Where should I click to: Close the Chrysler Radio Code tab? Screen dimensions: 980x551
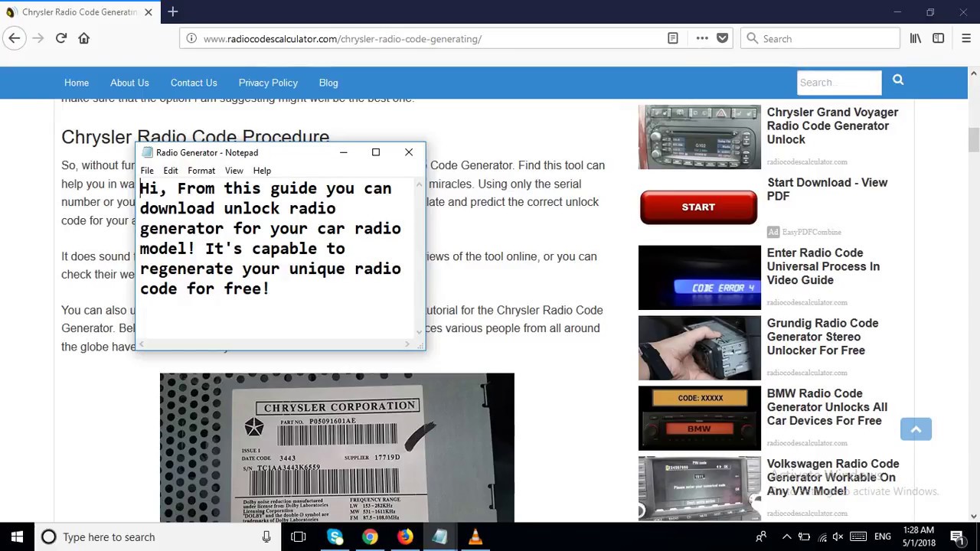[149, 12]
